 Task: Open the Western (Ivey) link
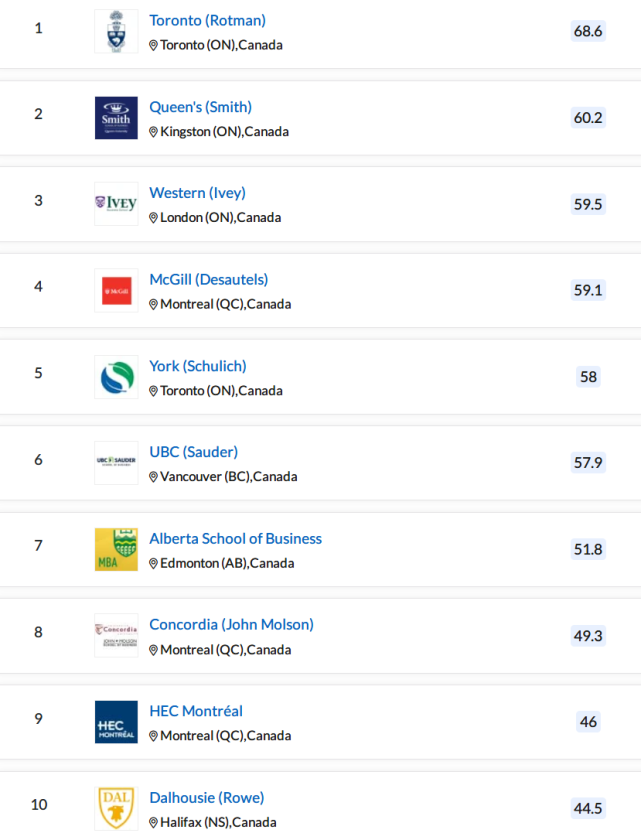[x=197, y=193]
